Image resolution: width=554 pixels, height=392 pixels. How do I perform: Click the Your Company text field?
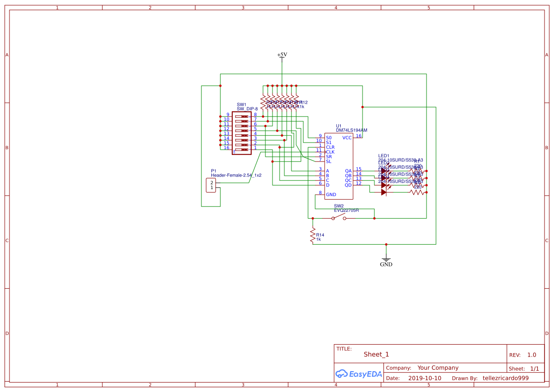pos(438,368)
